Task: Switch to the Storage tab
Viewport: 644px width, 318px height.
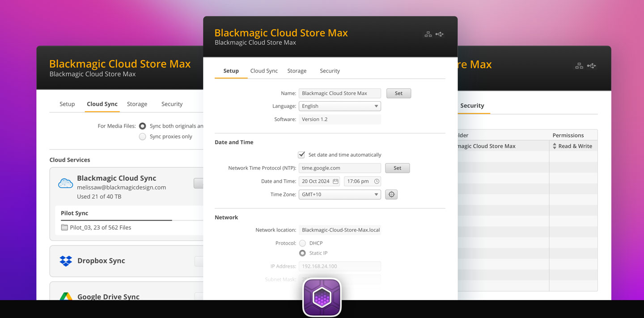Action: [x=297, y=71]
